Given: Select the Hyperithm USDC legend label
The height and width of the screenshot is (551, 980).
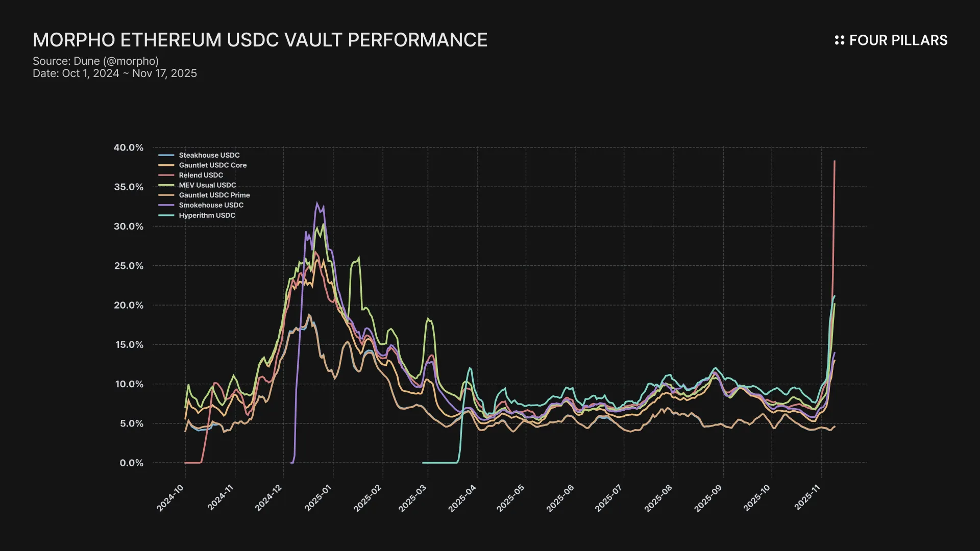Looking at the screenshot, I should pos(207,215).
